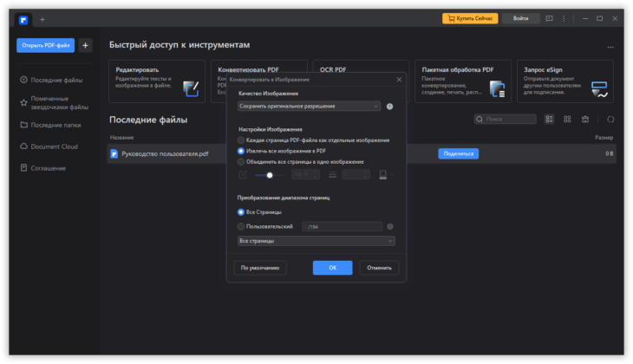Image resolution: width=633 pixels, height=364 pixels.
Task: Select Каждая страница PDF-файла как отдельные изображения
Action: [x=241, y=140]
